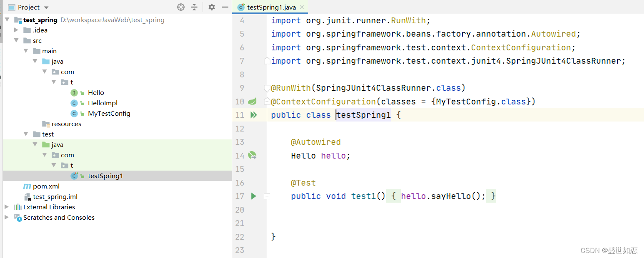
Task: Collapse the java folder arrow under main
Action: click(x=35, y=61)
